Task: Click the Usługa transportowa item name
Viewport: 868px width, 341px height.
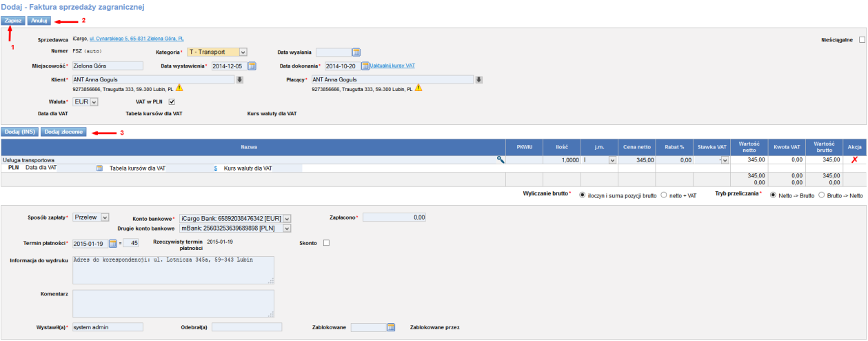Action: click(x=29, y=159)
